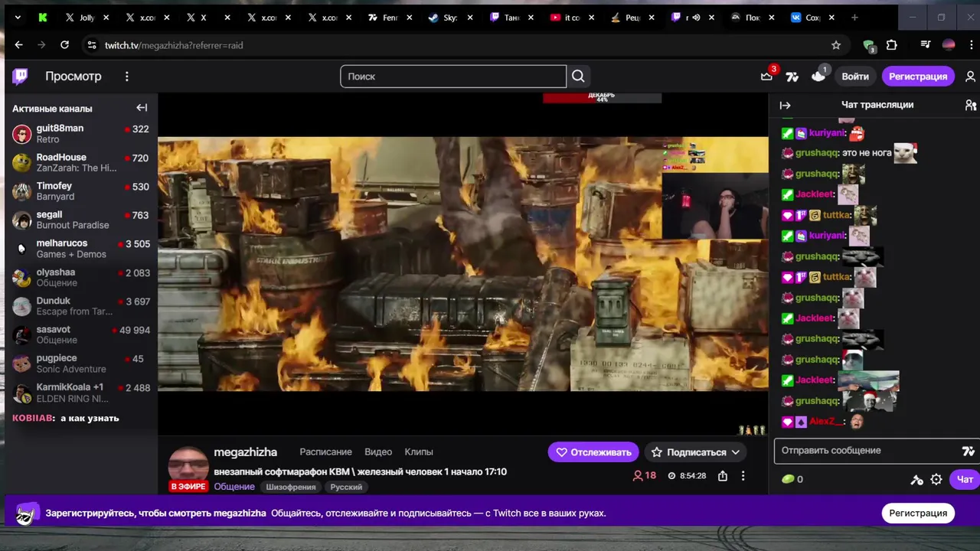Click the magnifier search button
This screenshot has width=980, height=551.
[x=578, y=76]
